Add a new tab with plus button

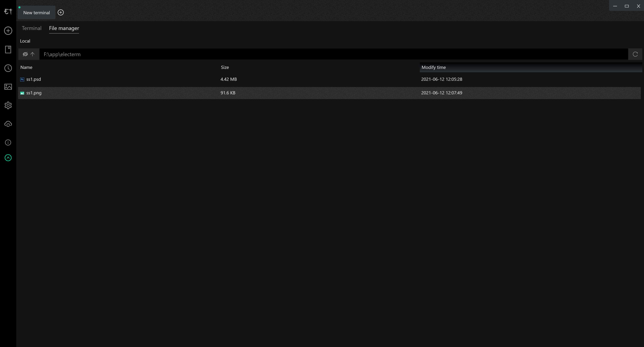[x=61, y=13]
